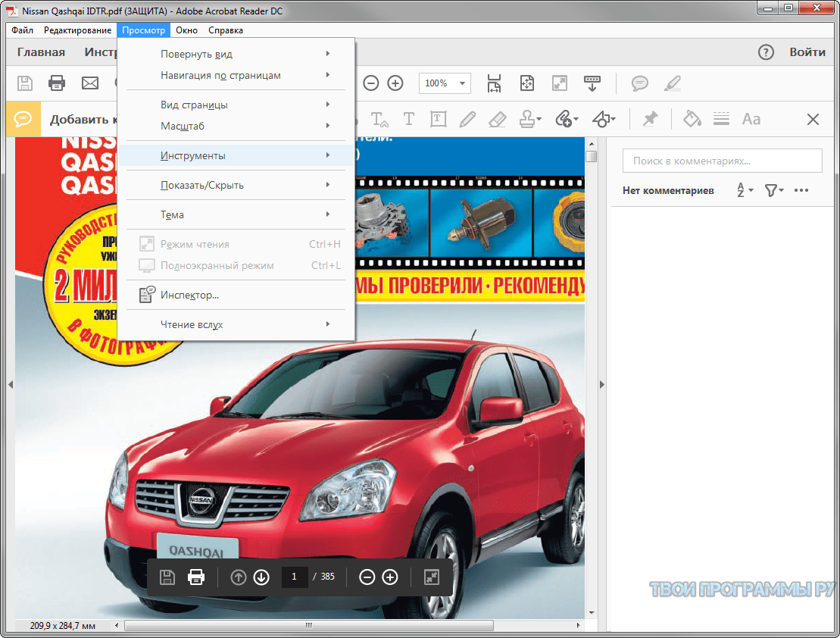Zoom in using the floating bar plus
Screen dimensions: 840x638
click(390, 577)
